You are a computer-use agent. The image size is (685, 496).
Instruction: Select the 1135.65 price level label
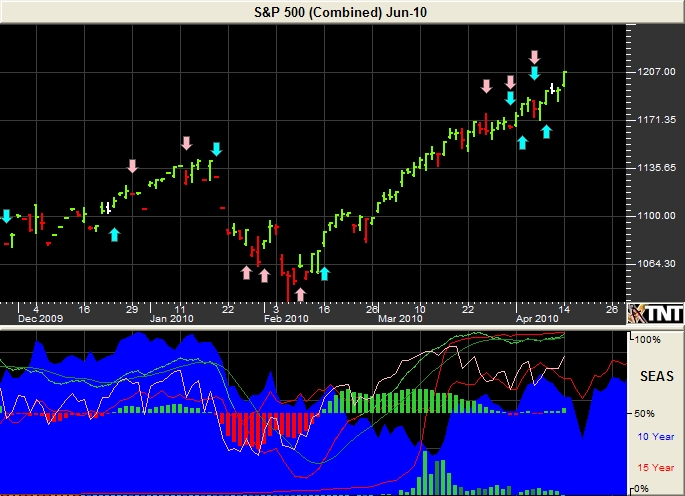pyautogui.click(x=656, y=167)
